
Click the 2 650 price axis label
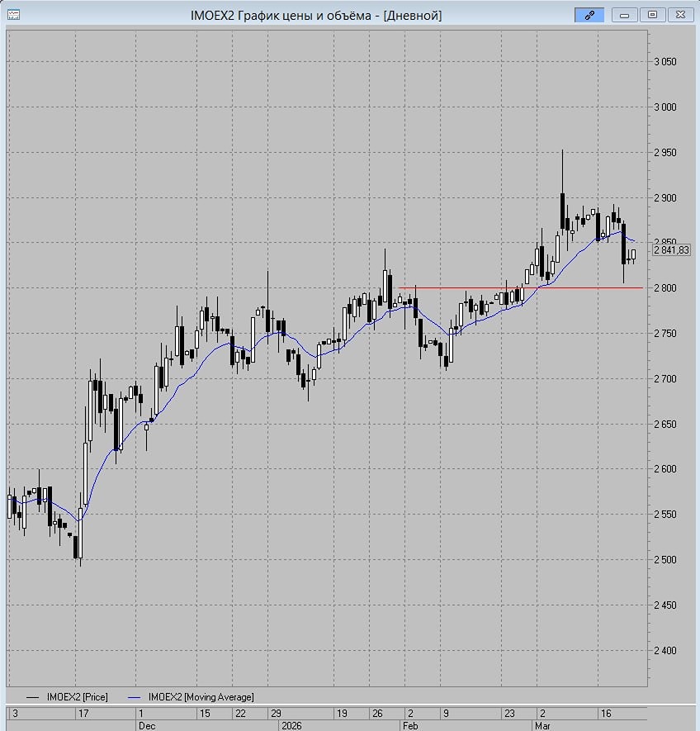point(665,425)
